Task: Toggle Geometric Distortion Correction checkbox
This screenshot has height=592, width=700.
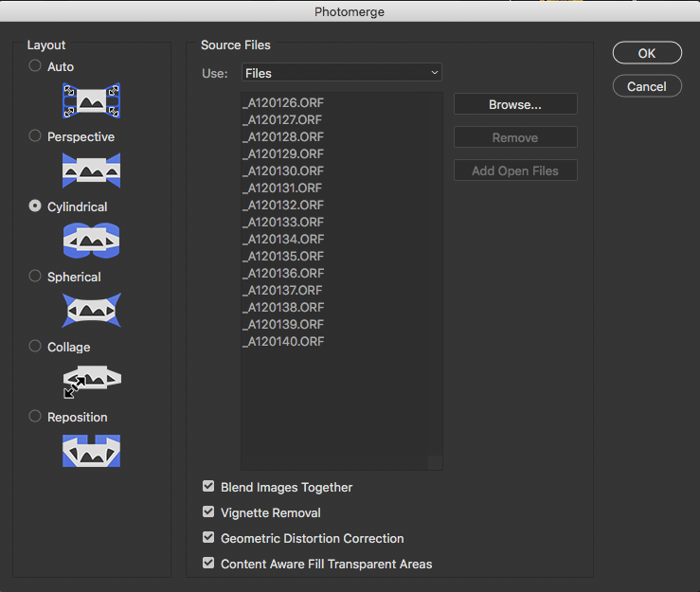Action: tap(208, 538)
